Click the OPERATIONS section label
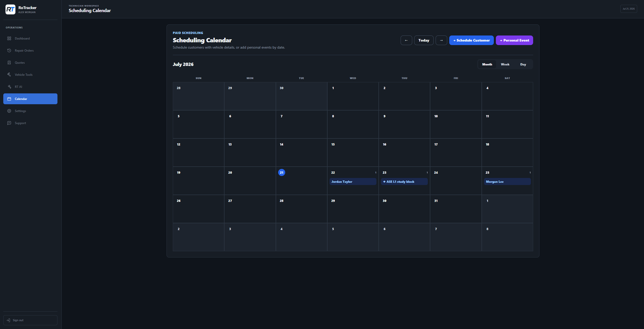Image resolution: width=644 pixels, height=329 pixels. click(14, 28)
